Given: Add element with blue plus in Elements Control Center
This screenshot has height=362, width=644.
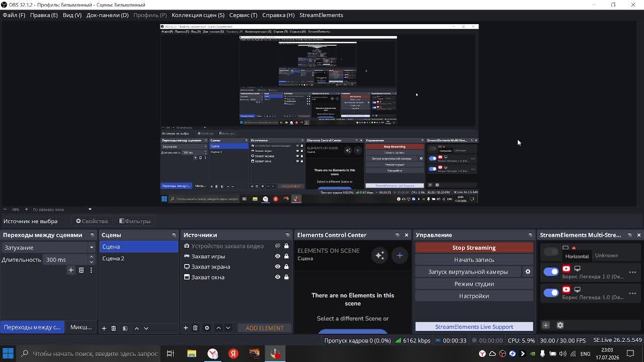Looking at the screenshot, I should (399, 255).
